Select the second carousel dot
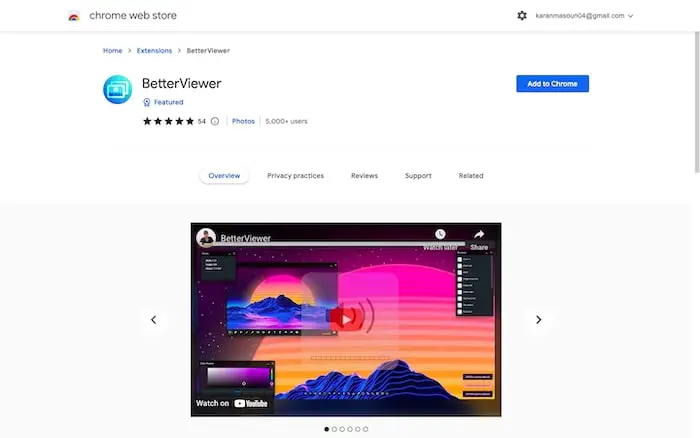The height and width of the screenshot is (438, 700). (x=334, y=429)
